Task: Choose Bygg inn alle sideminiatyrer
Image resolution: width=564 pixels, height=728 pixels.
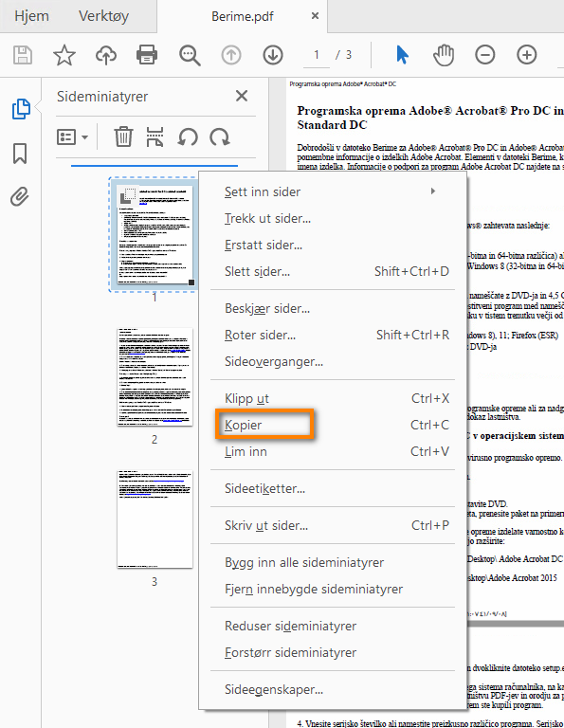Action: 333,562
